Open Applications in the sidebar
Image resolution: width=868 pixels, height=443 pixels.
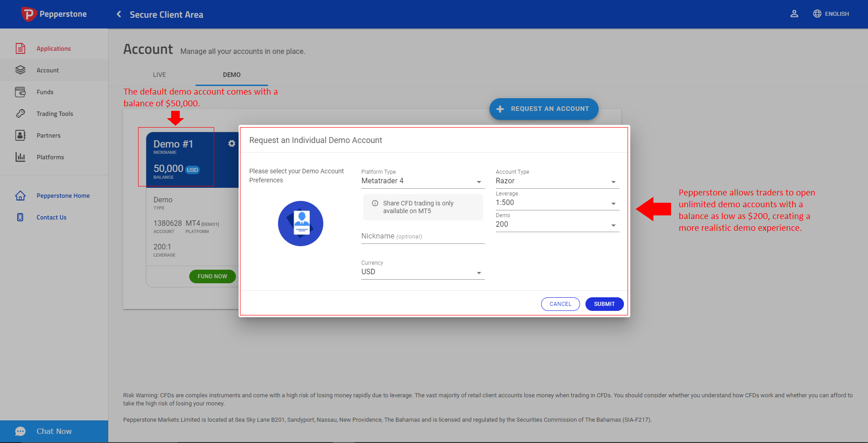(54, 48)
